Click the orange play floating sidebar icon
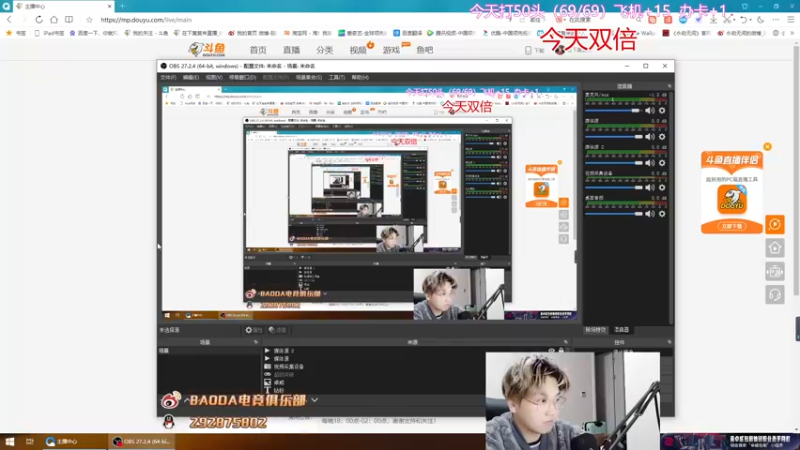 [x=775, y=224]
